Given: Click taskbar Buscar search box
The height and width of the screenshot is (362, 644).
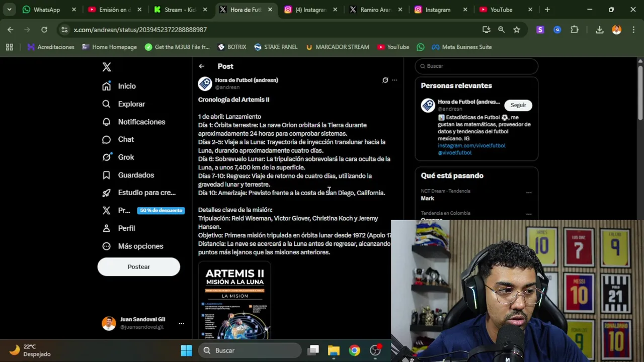Looking at the screenshot, I should pyautogui.click(x=250, y=350).
